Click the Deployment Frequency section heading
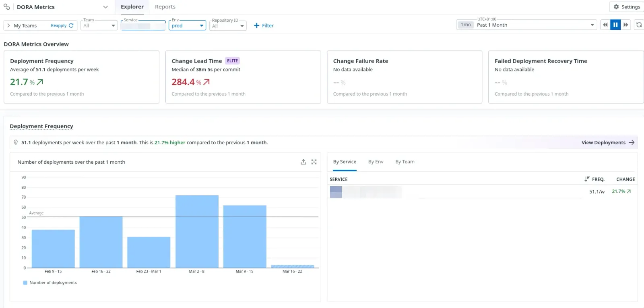Screen dimensions: 644x308 [41, 126]
